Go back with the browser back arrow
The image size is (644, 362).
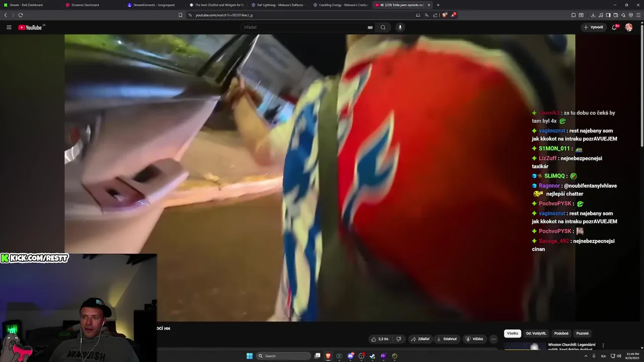coord(6,15)
